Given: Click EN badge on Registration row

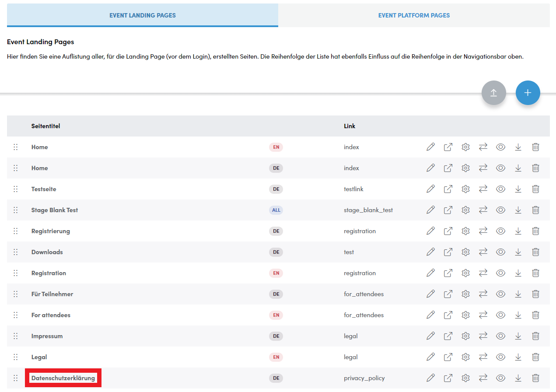Looking at the screenshot, I should 276,273.
